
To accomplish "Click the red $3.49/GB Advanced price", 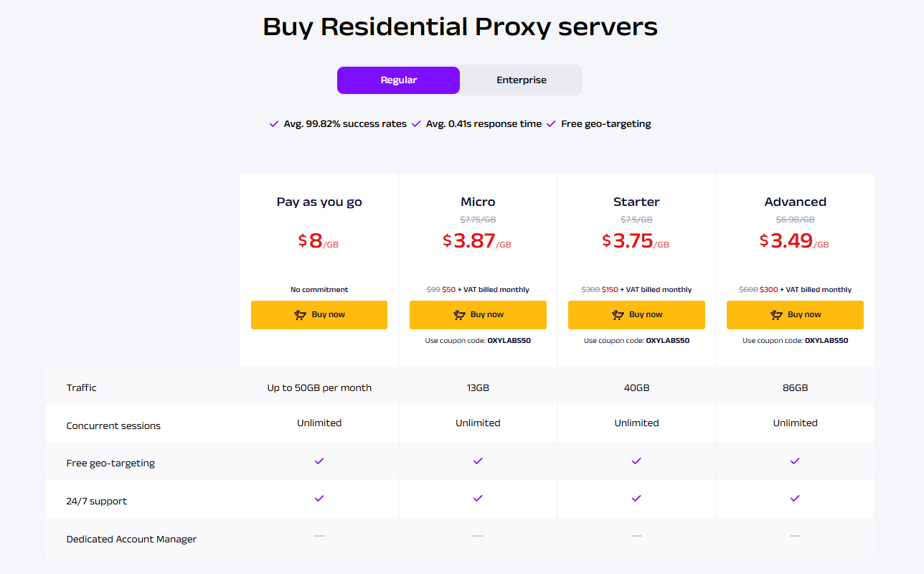I will (793, 242).
